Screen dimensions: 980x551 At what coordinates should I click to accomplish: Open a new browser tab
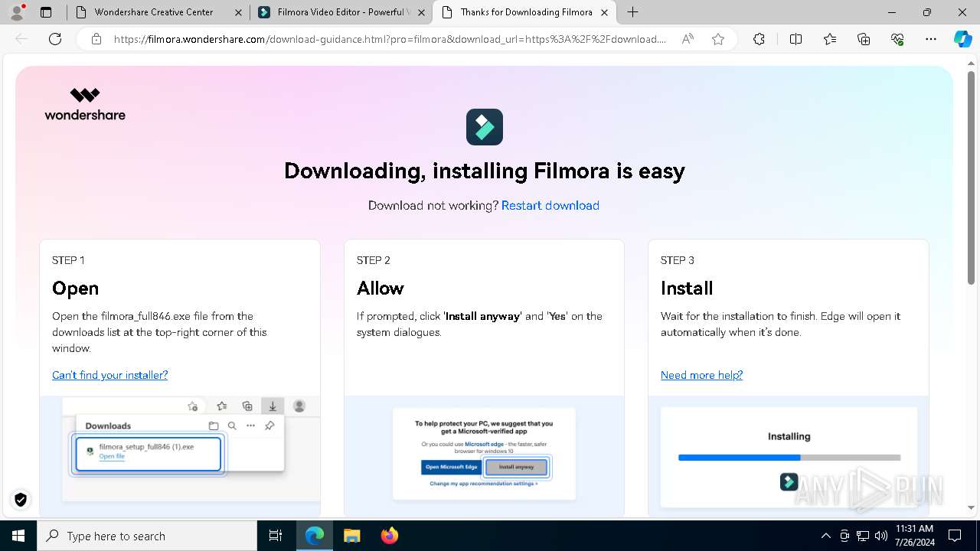tap(632, 12)
